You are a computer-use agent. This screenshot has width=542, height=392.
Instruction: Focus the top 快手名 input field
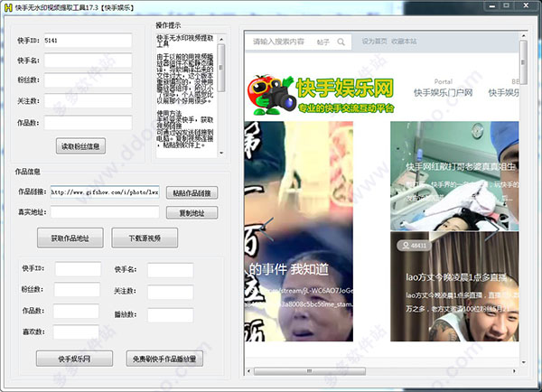(x=88, y=61)
